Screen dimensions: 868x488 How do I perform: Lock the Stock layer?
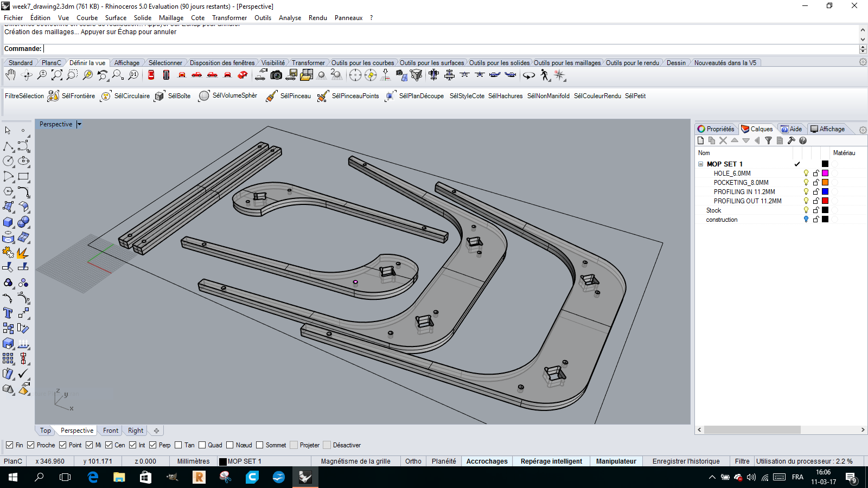(816, 210)
